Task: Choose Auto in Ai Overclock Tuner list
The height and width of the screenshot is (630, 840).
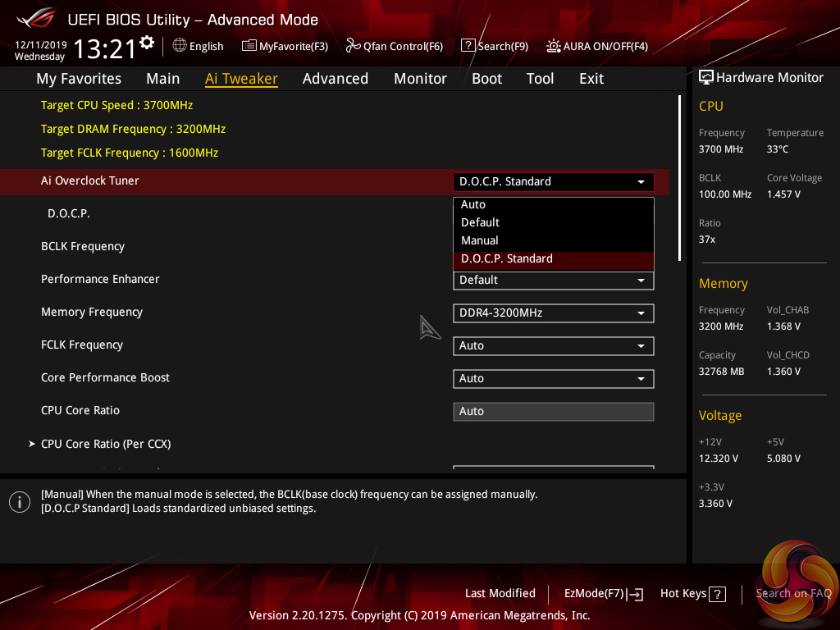Action: tap(554, 204)
